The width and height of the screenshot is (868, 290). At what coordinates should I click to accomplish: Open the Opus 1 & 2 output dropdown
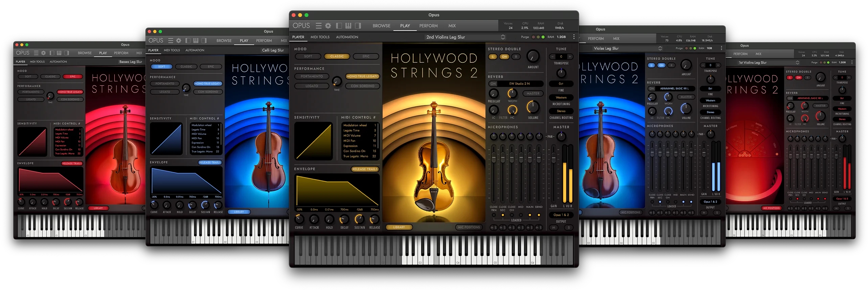coord(561,215)
